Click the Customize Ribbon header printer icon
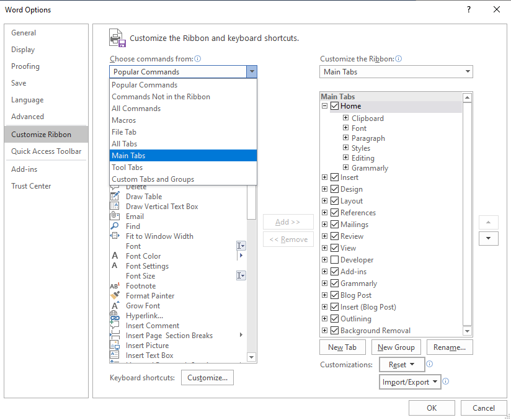The height and width of the screenshot is (420, 511). [x=117, y=38]
